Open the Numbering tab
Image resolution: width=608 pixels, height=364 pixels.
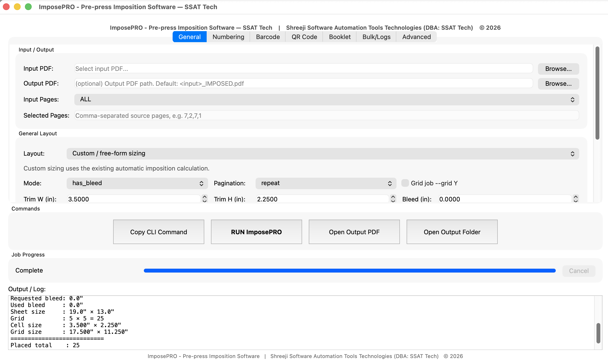[x=228, y=37]
